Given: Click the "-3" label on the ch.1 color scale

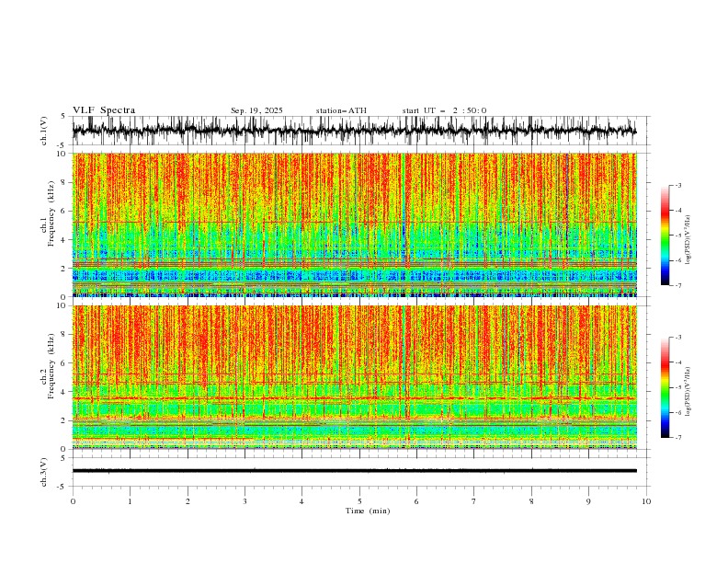Looking at the screenshot, I should (x=678, y=185).
